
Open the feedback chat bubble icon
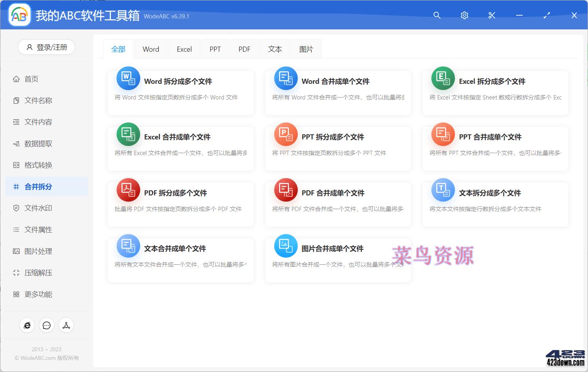coord(46,325)
